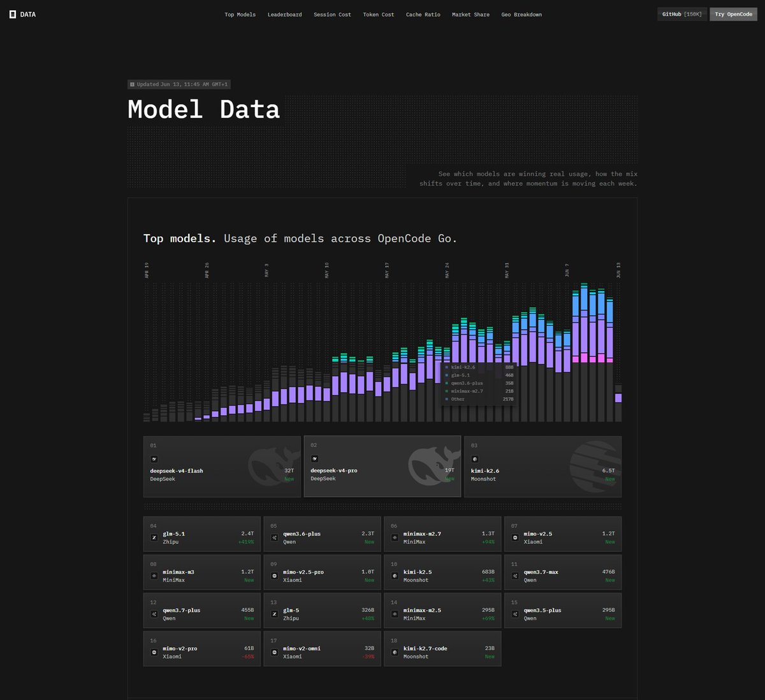765x700 pixels.
Task: Click the Xiaomi icon beside mimo-v2.5-pro
Action: (x=274, y=576)
